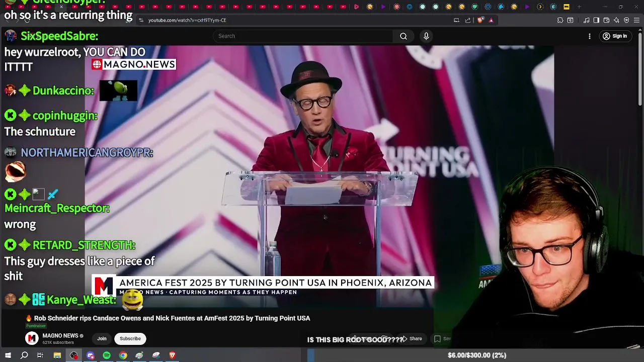Switch to the yellow rectangle favicon tab

[567, 7]
